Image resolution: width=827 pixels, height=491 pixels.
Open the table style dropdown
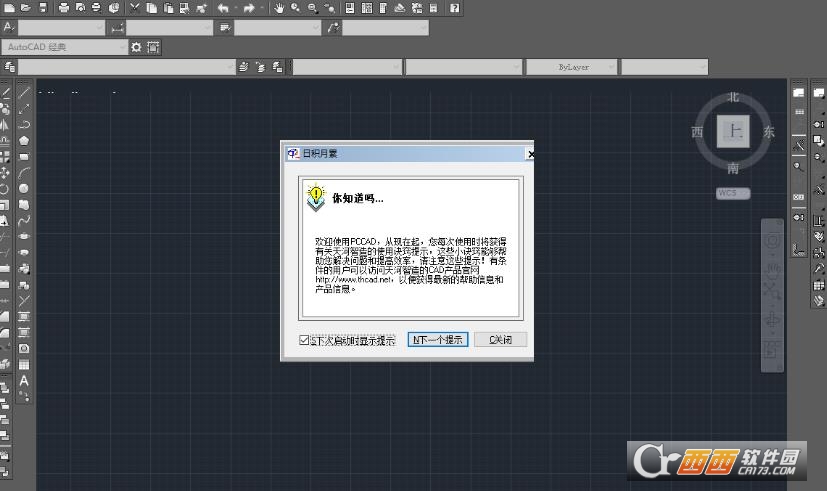point(278,28)
